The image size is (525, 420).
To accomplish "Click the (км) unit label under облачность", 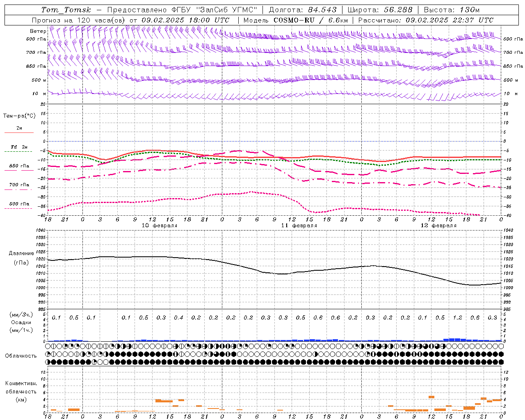I will click(x=21, y=399).
